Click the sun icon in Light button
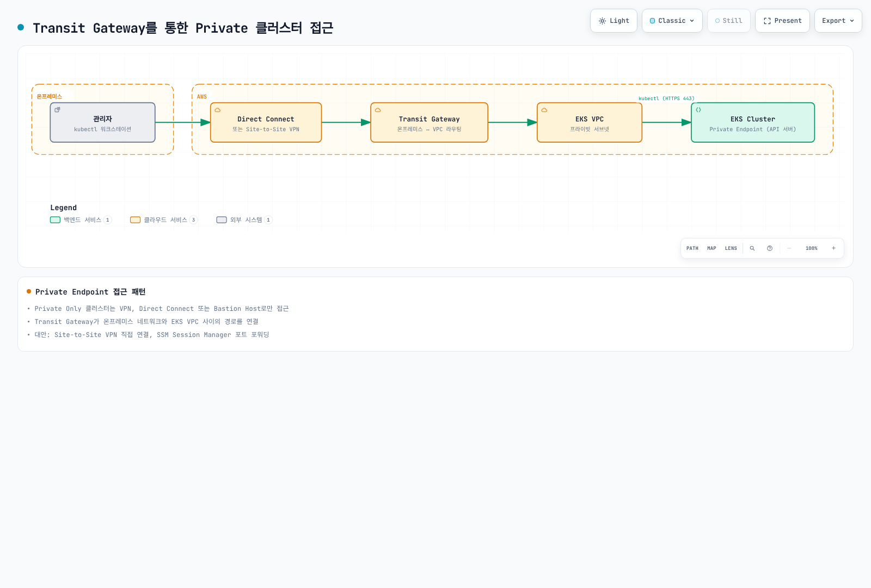This screenshot has width=871, height=588. [602, 21]
